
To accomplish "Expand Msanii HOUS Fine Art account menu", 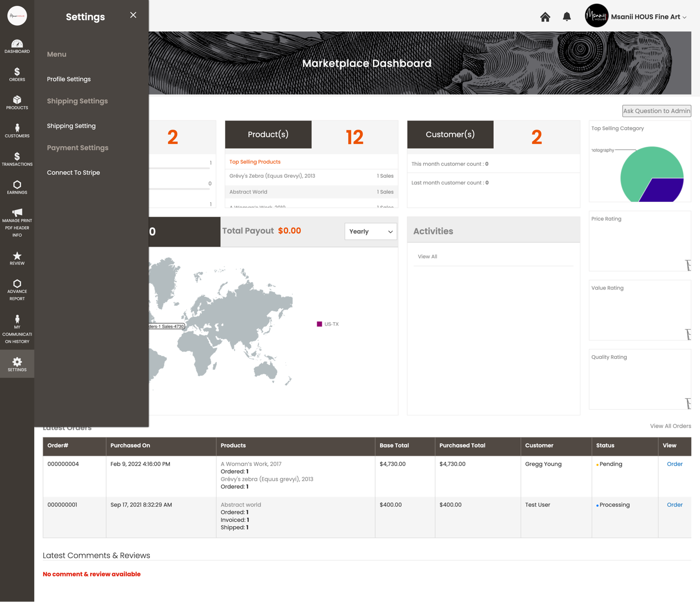I will pyautogui.click(x=636, y=17).
